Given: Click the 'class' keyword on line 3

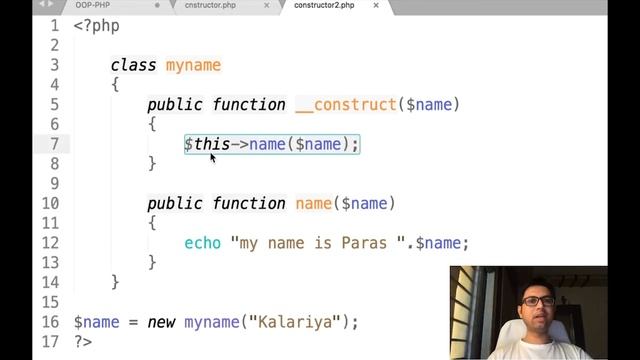Looking at the screenshot, I should [x=133, y=65].
